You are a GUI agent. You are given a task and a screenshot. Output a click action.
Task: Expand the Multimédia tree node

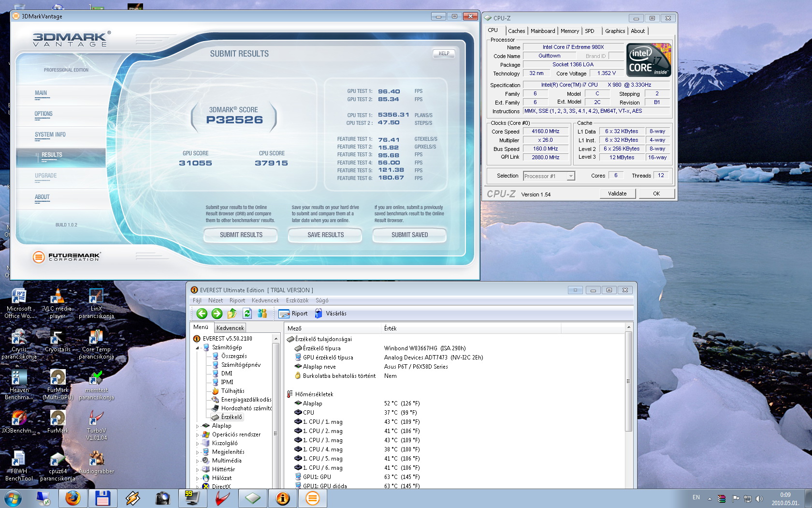(x=198, y=461)
